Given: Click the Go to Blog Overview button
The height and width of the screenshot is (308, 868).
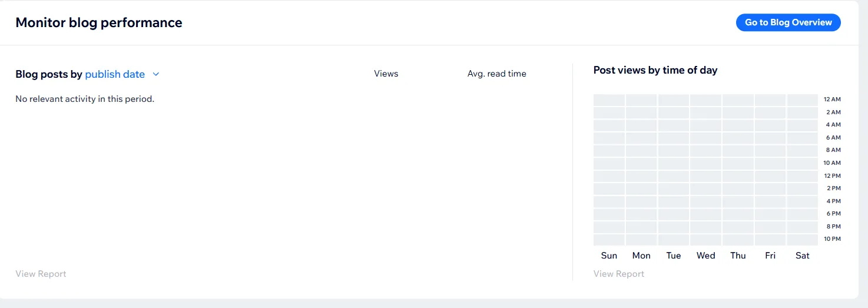Looking at the screenshot, I should pos(788,22).
